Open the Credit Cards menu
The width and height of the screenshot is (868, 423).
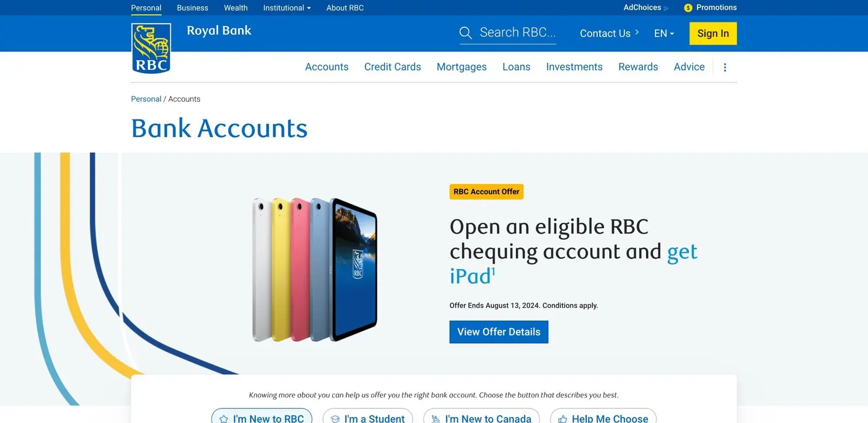point(393,67)
